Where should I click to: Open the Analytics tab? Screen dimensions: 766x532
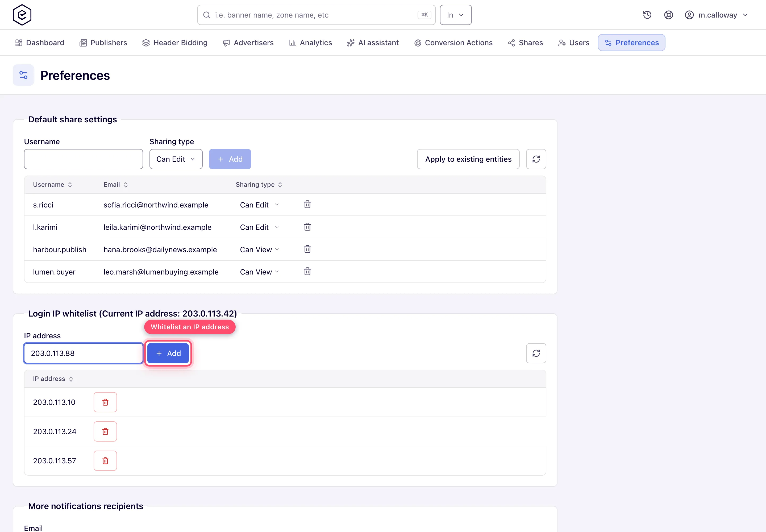tap(310, 43)
